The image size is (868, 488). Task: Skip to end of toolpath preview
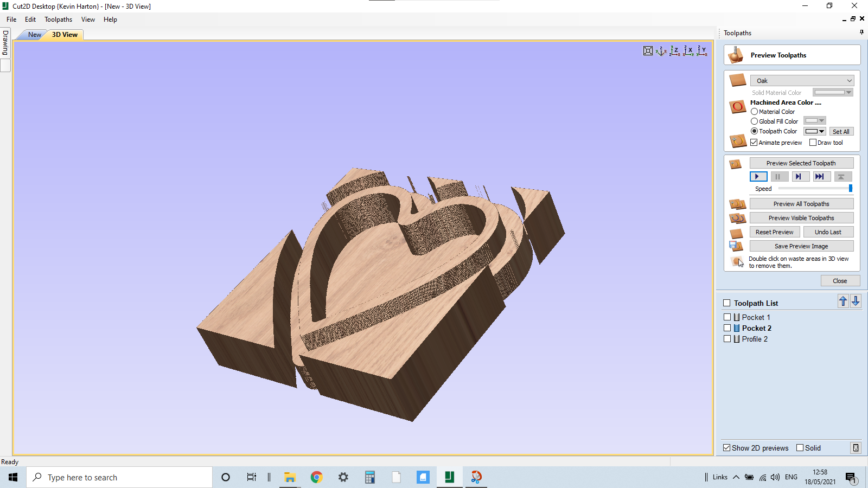tap(821, 176)
